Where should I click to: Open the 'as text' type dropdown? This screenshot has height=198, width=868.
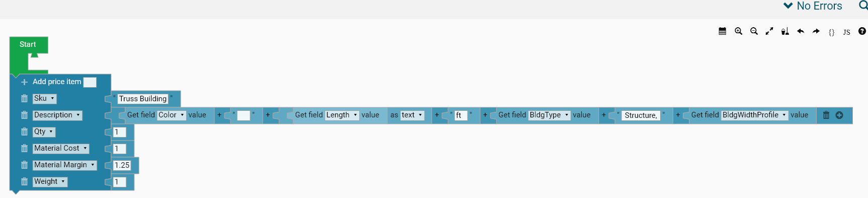(412, 115)
